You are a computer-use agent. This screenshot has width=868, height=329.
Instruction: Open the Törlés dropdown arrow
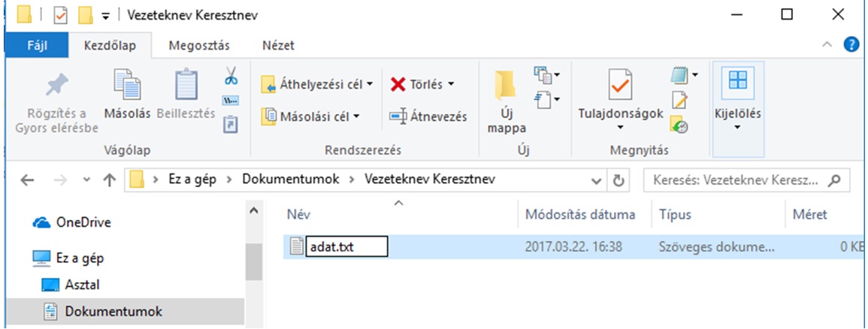point(450,85)
